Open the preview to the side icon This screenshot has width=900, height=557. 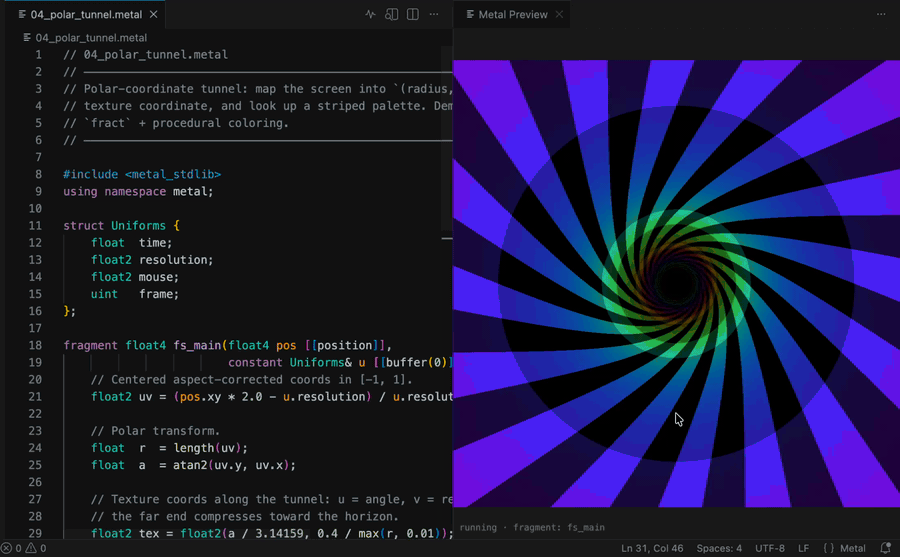[391, 14]
